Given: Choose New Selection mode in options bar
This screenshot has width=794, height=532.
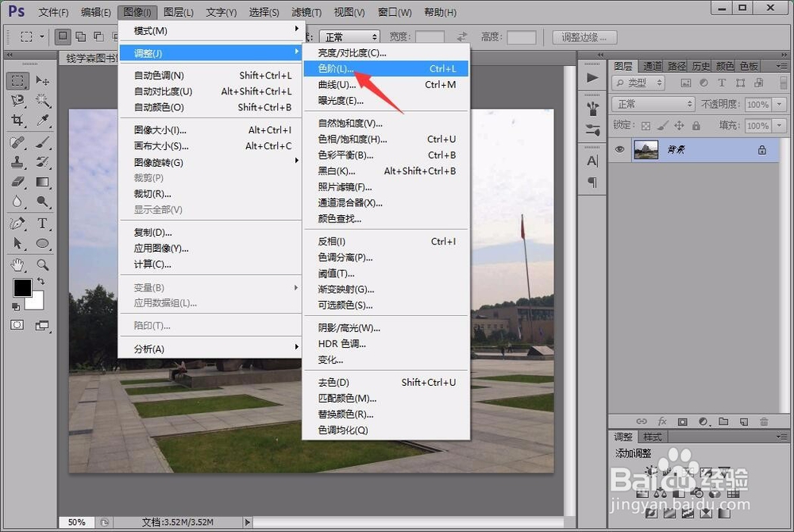Looking at the screenshot, I should pyautogui.click(x=63, y=37).
